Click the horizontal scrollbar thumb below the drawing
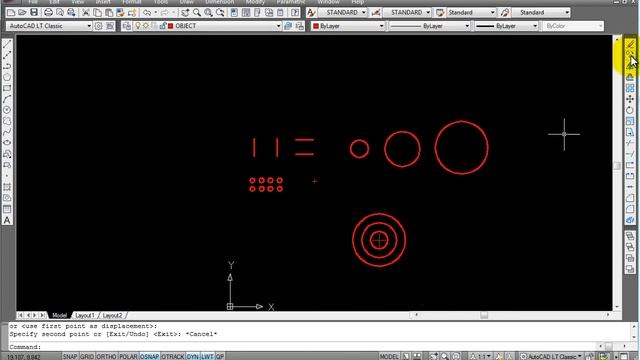This screenshot has height=360, width=640. point(484,315)
